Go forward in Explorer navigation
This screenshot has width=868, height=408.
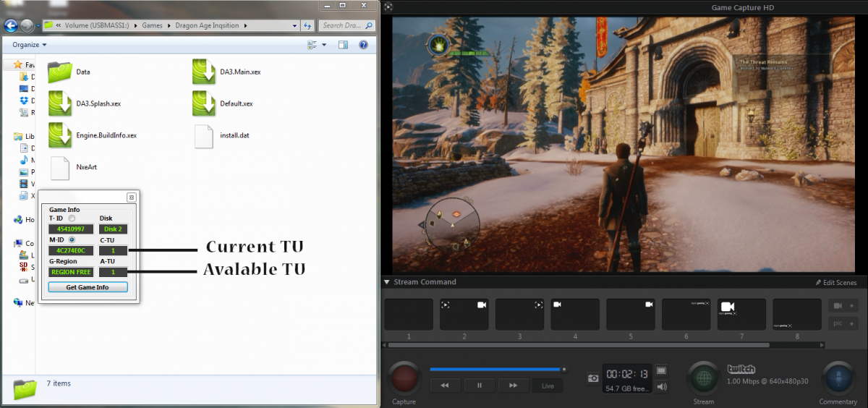[27, 25]
